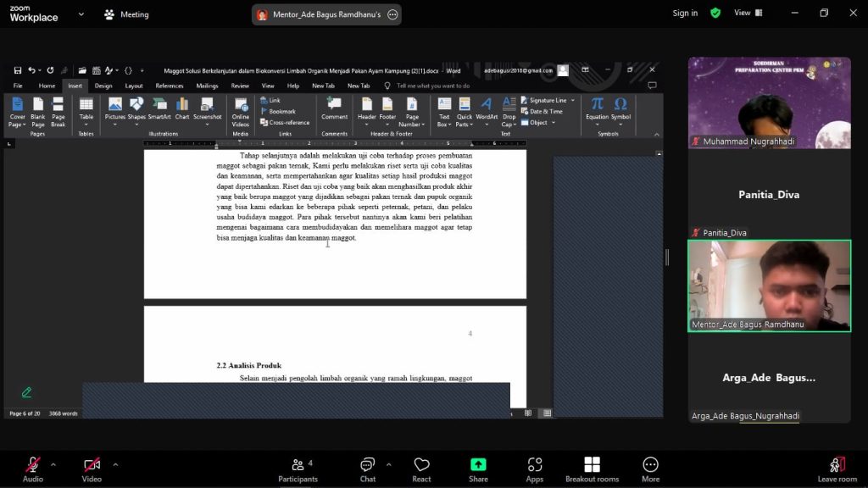Viewport: 868px width, 488px height.
Task: Click the More options icon
Action: 650,467
